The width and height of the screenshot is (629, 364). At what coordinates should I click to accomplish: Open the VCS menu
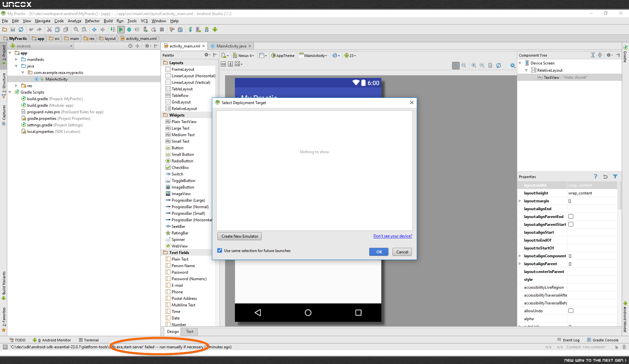pos(144,21)
